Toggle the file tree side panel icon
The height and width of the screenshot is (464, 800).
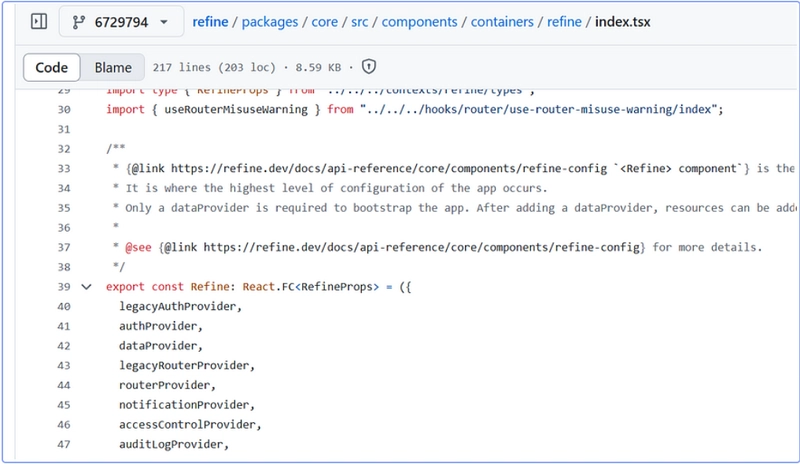[39, 21]
